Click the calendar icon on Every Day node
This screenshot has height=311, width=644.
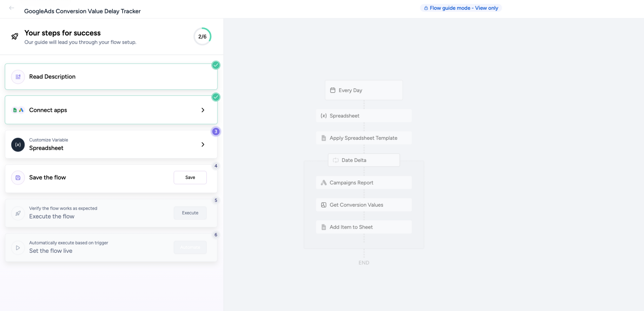(x=333, y=90)
